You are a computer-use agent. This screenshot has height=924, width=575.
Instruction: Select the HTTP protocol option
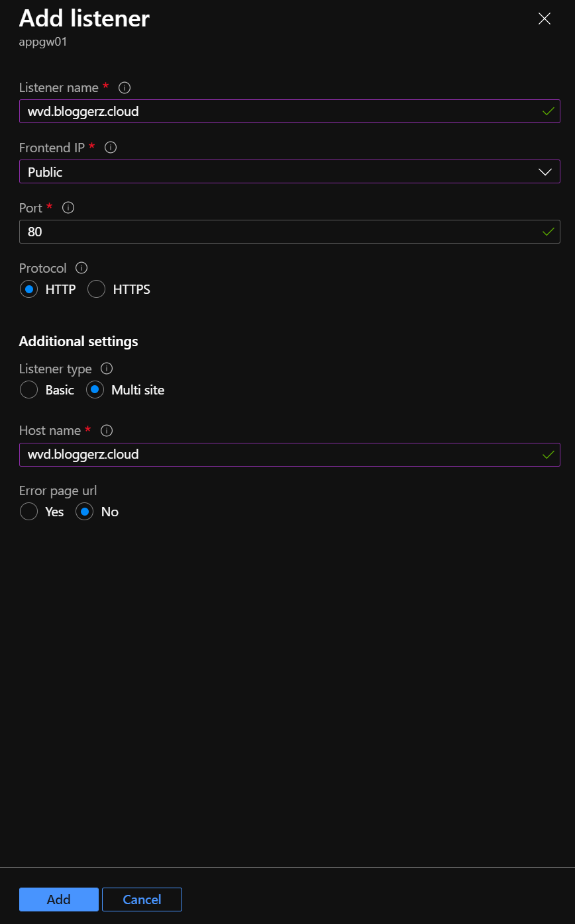click(28, 289)
